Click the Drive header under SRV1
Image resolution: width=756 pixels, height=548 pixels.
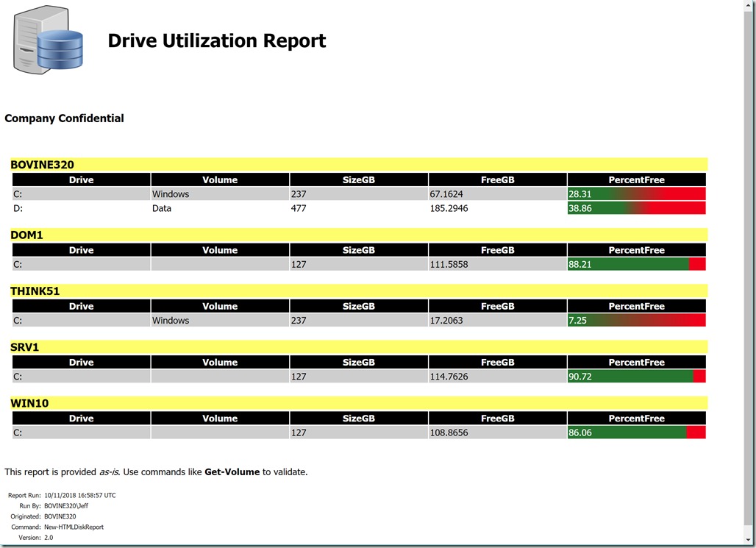(x=81, y=363)
